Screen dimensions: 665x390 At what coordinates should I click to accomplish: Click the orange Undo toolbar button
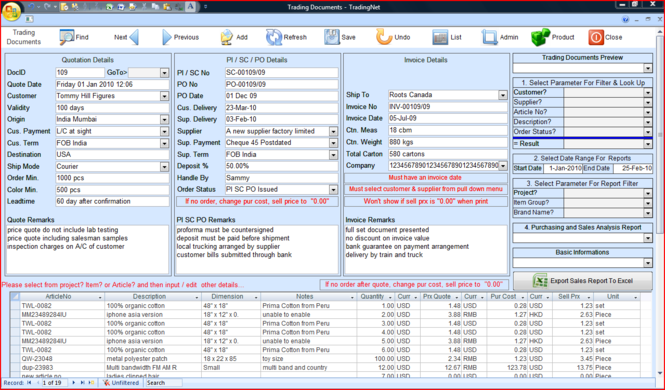point(393,37)
